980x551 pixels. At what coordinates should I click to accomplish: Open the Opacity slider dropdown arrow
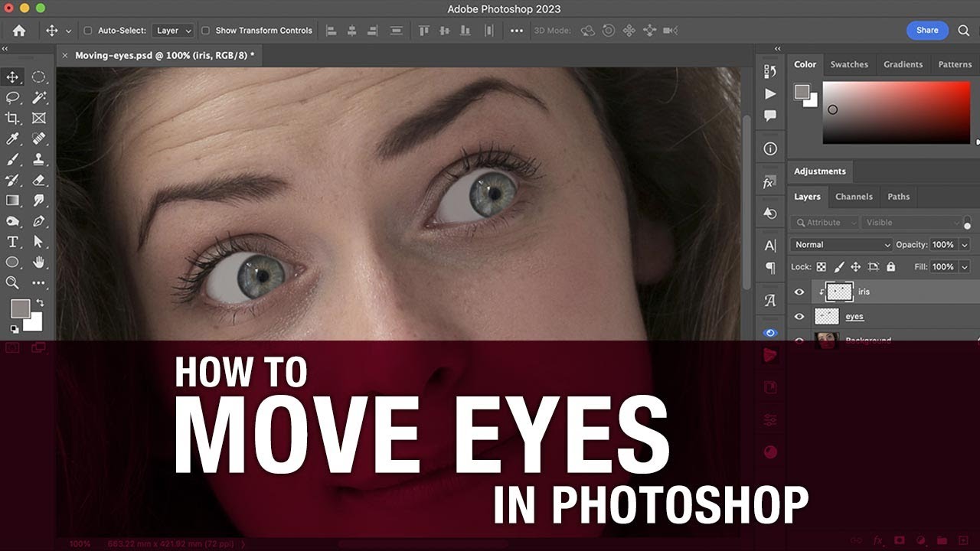964,245
